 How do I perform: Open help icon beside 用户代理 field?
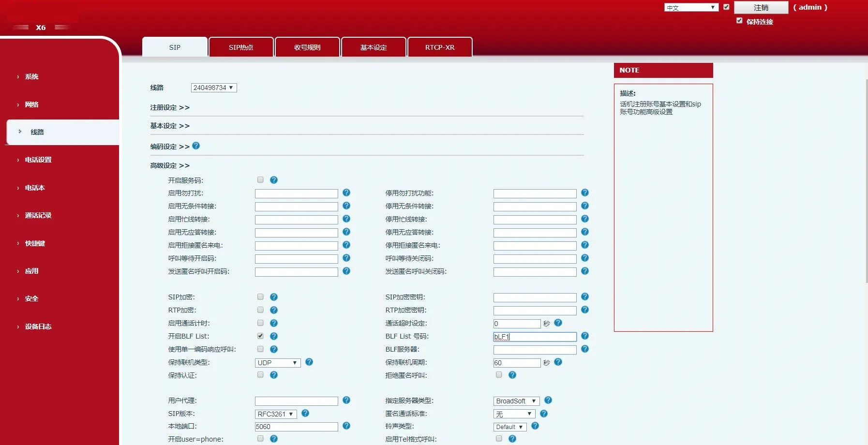(x=346, y=400)
